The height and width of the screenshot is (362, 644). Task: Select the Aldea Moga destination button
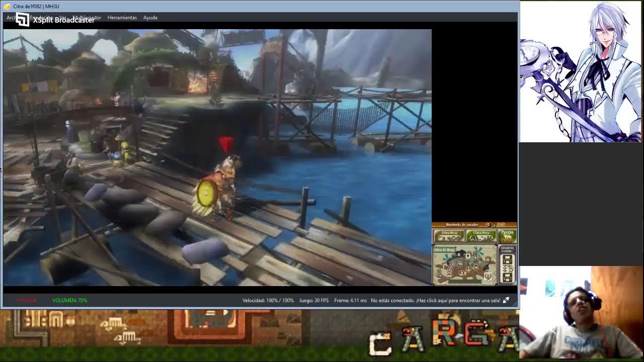pos(449,236)
